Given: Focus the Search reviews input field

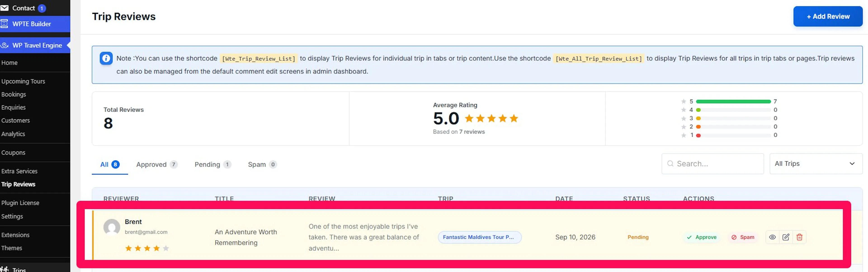Looking at the screenshot, I should tap(712, 164).
